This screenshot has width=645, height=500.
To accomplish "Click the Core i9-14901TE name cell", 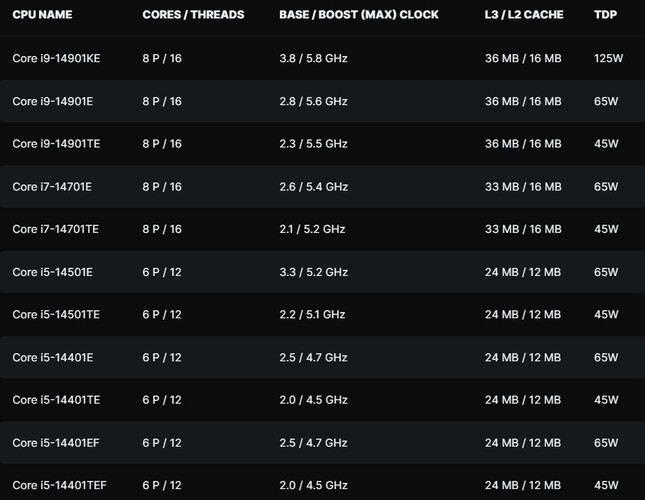I will point(56,144).
